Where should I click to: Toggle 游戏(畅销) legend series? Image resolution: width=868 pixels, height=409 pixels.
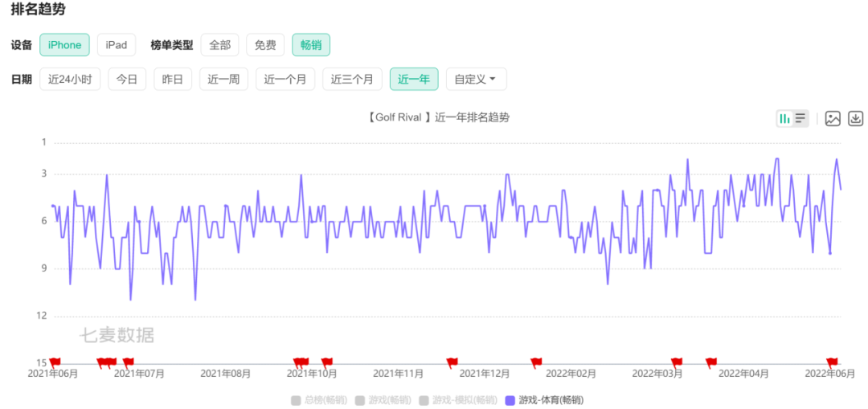(383, 399)
